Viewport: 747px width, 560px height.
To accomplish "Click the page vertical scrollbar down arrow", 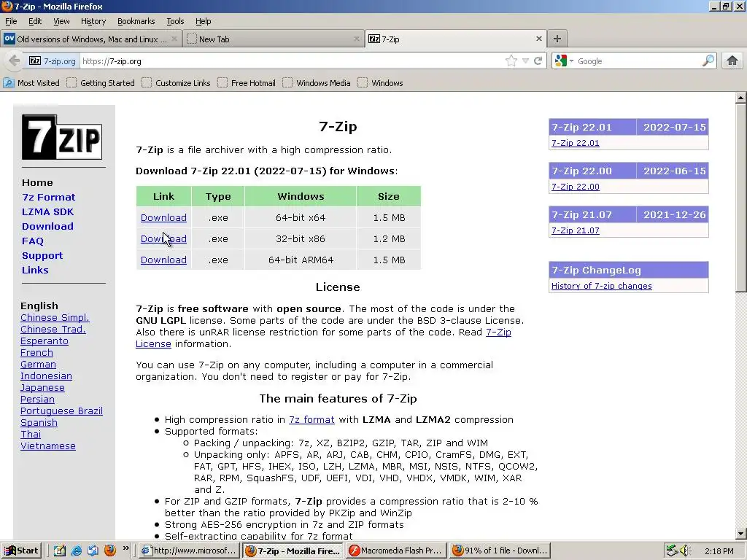I will pos(740,534).
